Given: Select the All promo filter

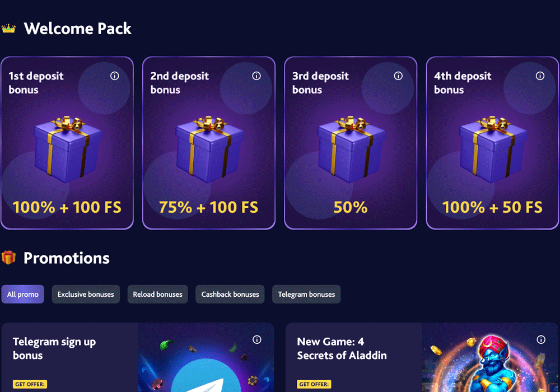Looking at the screenshot, I should tap(22, 294).
